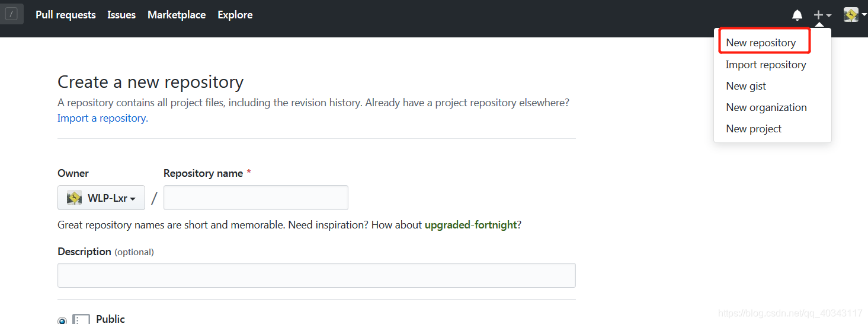Expand the caret next to the plus icon
This screenshot has height=324, width=868.
(829, 15)
